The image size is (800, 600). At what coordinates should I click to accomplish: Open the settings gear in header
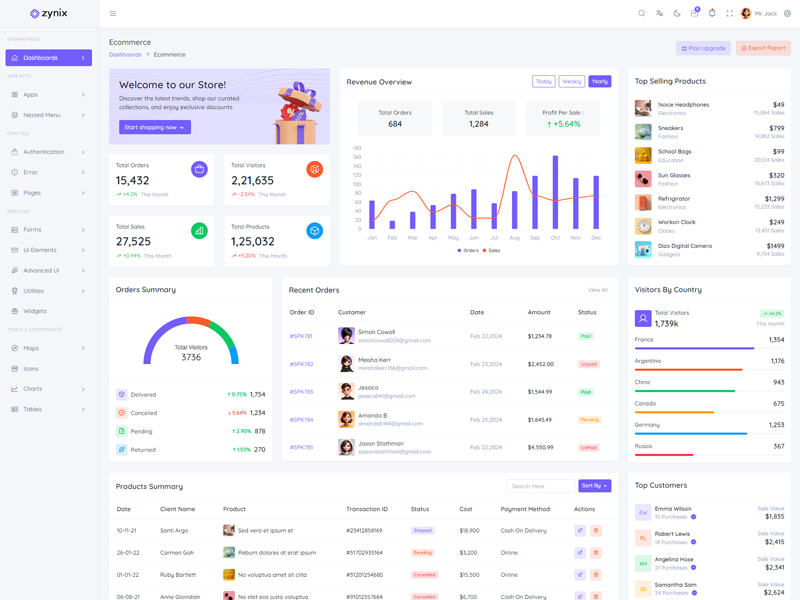coord(787,14)
